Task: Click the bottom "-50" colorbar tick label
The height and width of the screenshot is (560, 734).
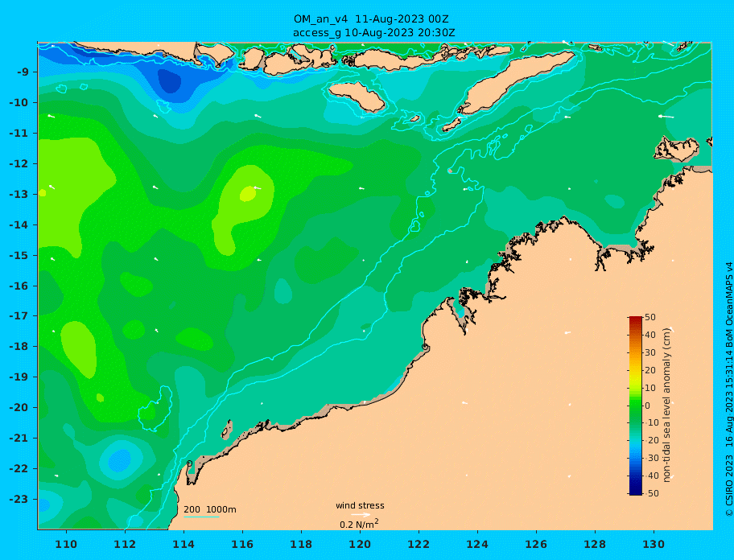Action: tap(651, 493)
